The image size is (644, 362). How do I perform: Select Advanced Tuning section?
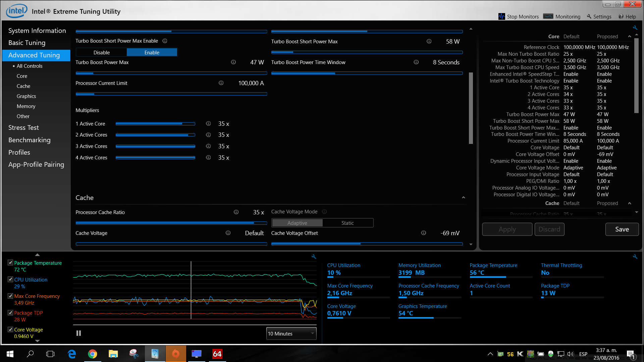click(36, 55)
